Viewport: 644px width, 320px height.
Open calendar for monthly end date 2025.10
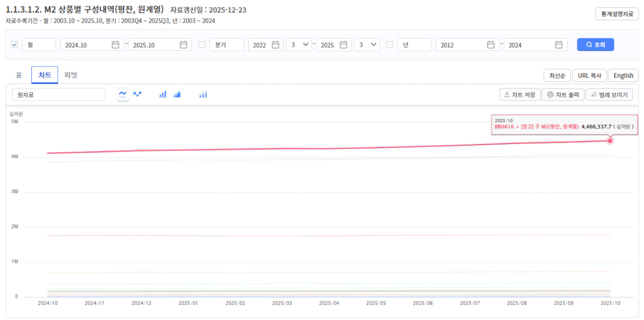point(183,45)
